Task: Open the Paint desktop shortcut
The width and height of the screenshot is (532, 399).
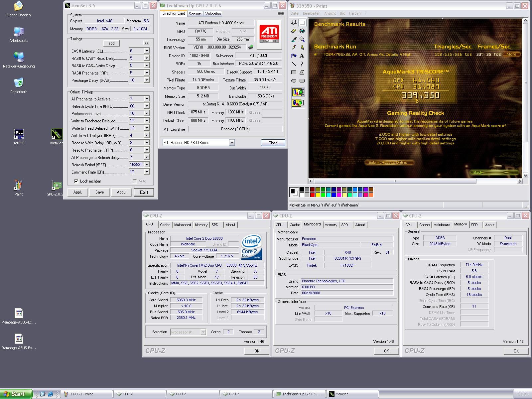Action: 19,188
